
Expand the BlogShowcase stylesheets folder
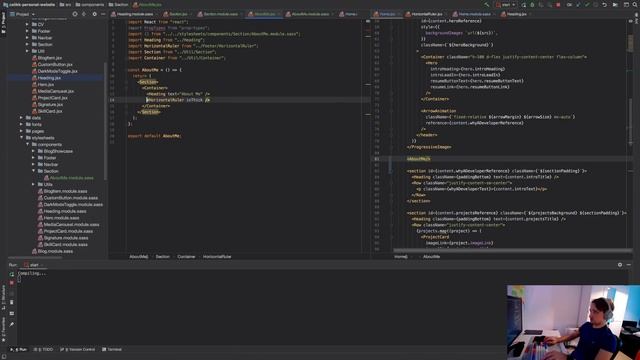click(x=33, y=151)
